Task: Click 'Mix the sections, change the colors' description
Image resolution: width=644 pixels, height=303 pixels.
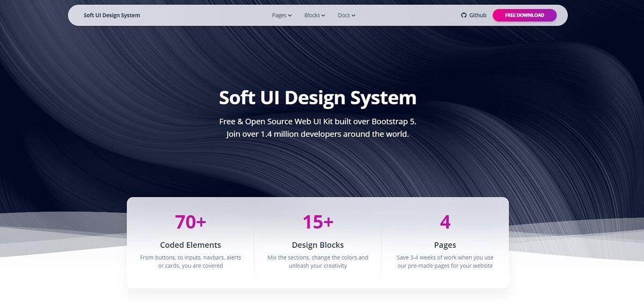Action: coord(318,262)
